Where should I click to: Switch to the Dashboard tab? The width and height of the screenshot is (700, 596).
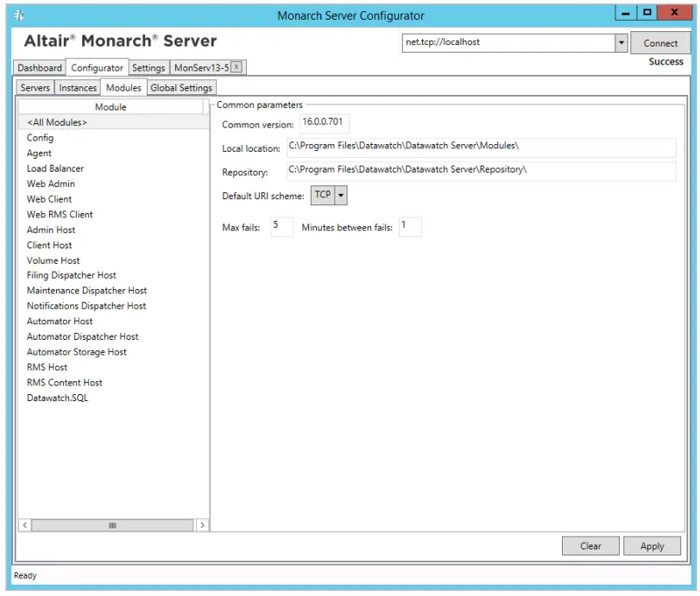click(x=39, y=66)
